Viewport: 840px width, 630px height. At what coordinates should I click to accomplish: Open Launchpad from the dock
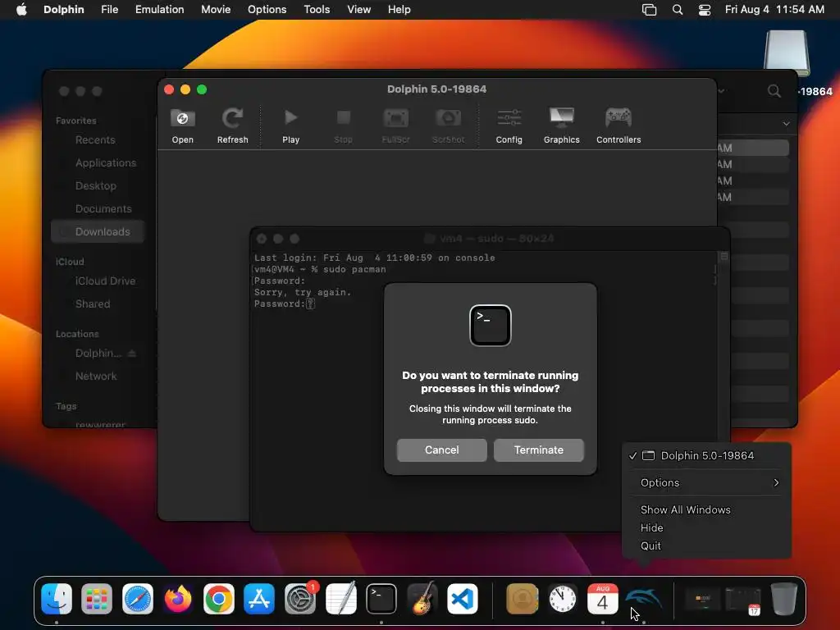point(97,598)
